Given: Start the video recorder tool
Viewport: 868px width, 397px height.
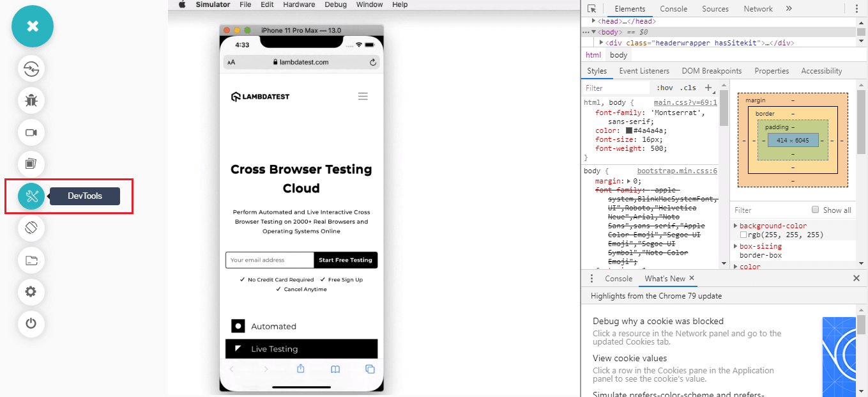Looking at the screenshot, I should 31,132.
